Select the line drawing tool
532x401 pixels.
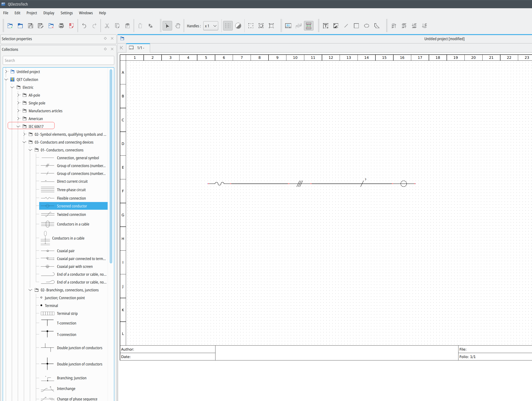pyautogui.click(x=346, y=26)
